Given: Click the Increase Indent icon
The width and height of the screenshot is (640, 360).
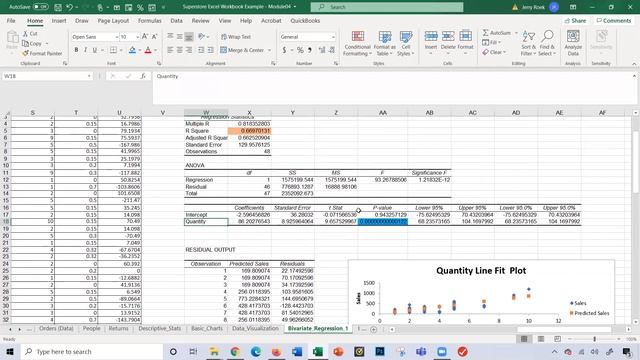Looking at the screenshot, I should pos(211,50).
